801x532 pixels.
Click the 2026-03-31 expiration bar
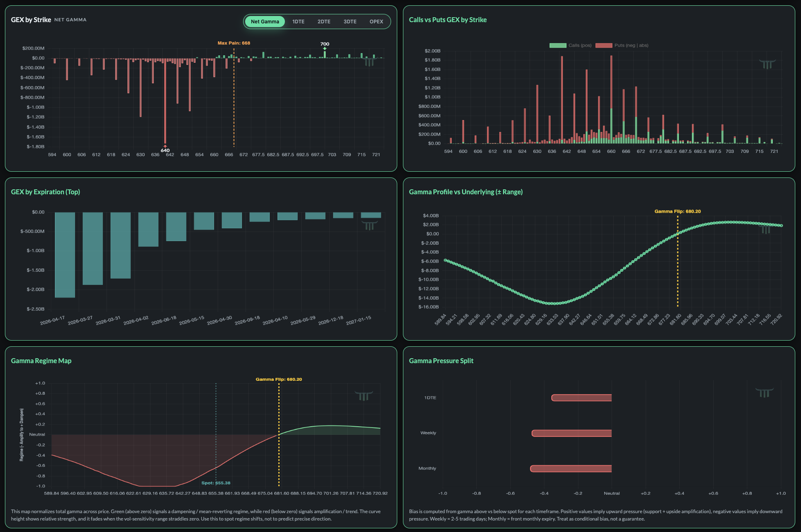tap(121, 246)
